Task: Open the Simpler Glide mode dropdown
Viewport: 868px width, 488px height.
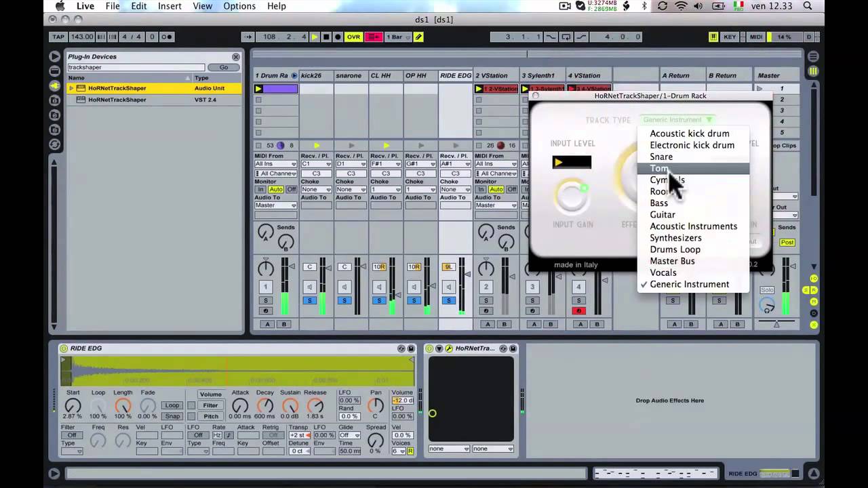Action: 349,435
